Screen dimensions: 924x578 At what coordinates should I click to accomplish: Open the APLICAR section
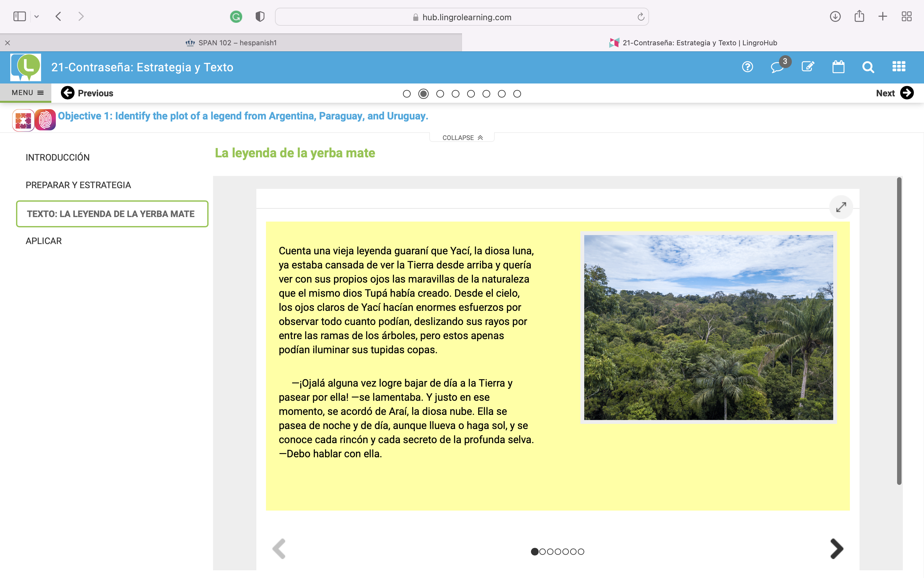(44, 241)
